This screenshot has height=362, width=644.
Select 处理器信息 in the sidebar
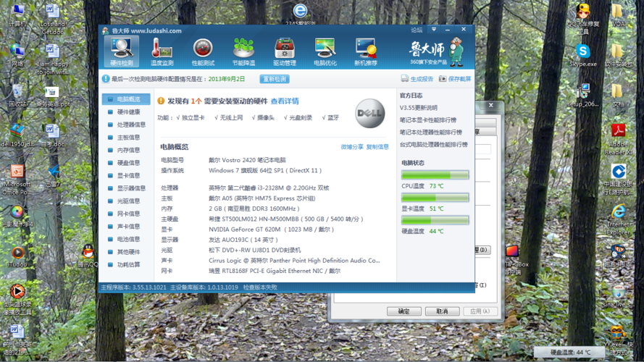131,125
